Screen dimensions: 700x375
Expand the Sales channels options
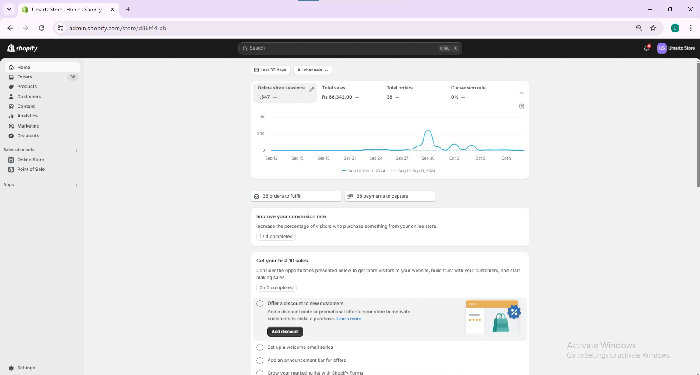(x=76, y=150)
